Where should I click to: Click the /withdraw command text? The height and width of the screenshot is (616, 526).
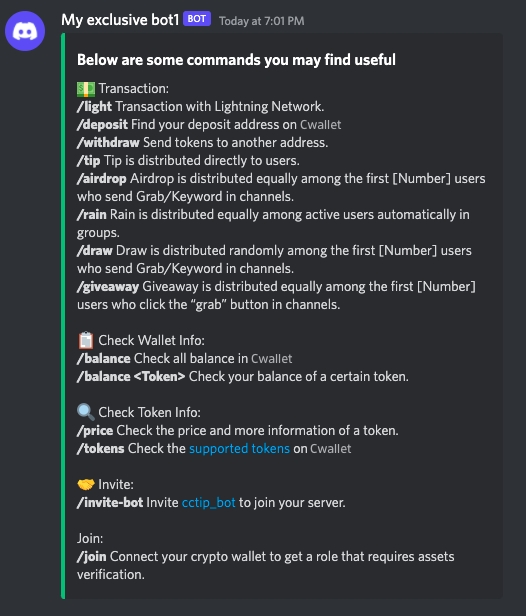click(108, 142)
